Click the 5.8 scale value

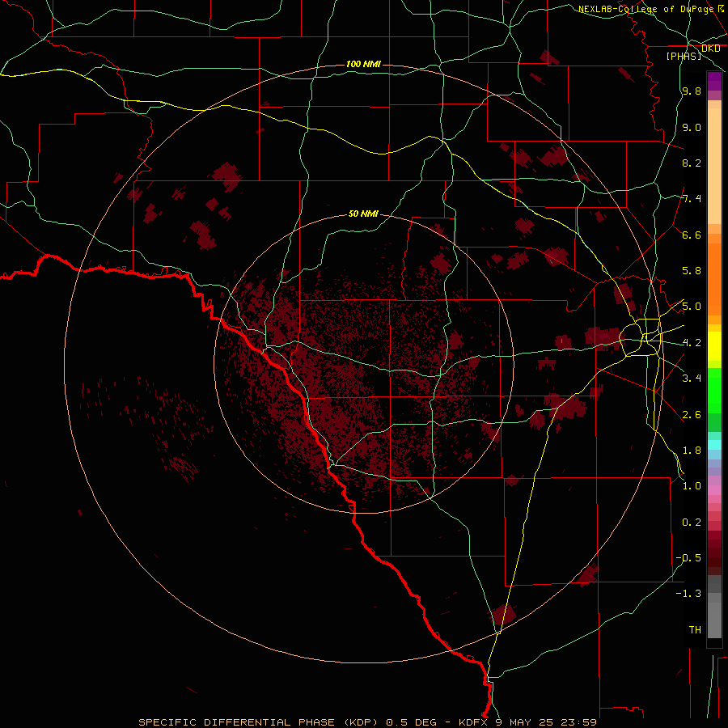692,271
